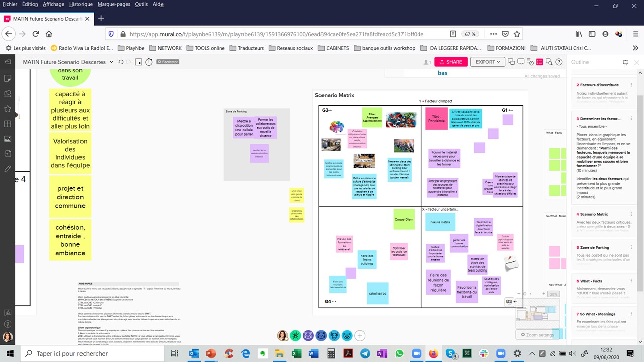Image resolution: width=644 pixels, height=362 pixels.
Task: Open the Historique menu
Action: coord(80,4)
